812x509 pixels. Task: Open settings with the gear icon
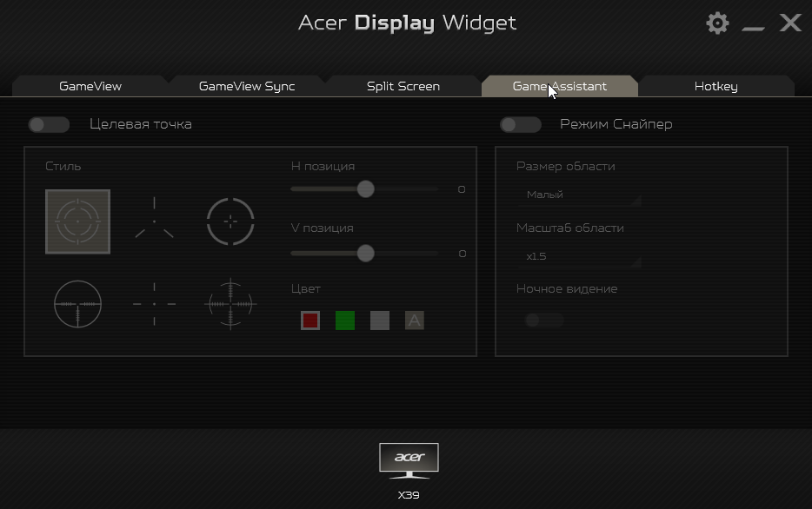pyautogui.click(x=717, y=23)
